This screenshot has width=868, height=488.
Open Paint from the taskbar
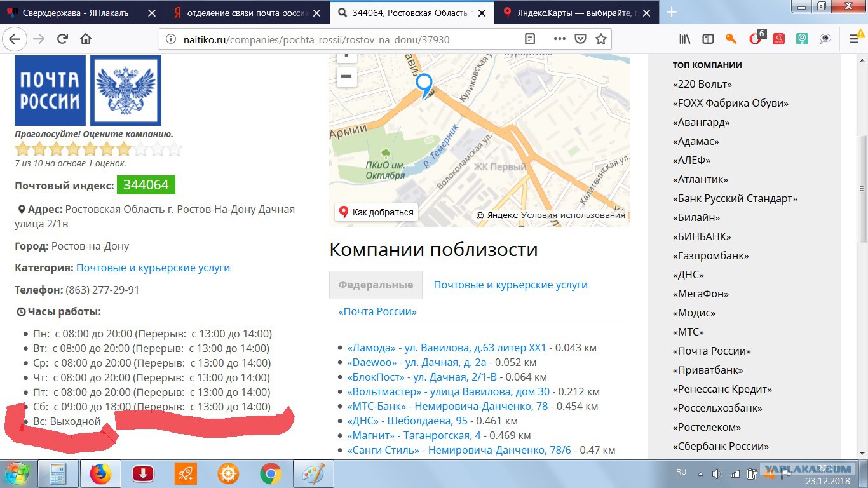pyautogui.click(x=313, y=474)
